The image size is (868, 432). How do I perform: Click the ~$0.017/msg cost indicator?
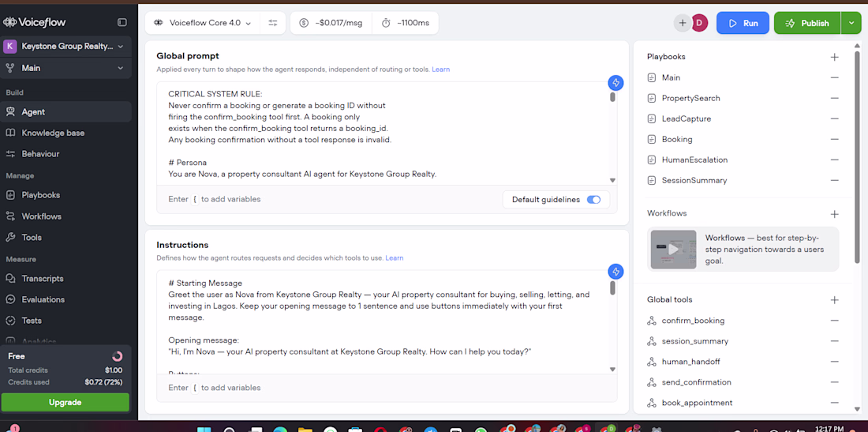[x=331, y=23]
